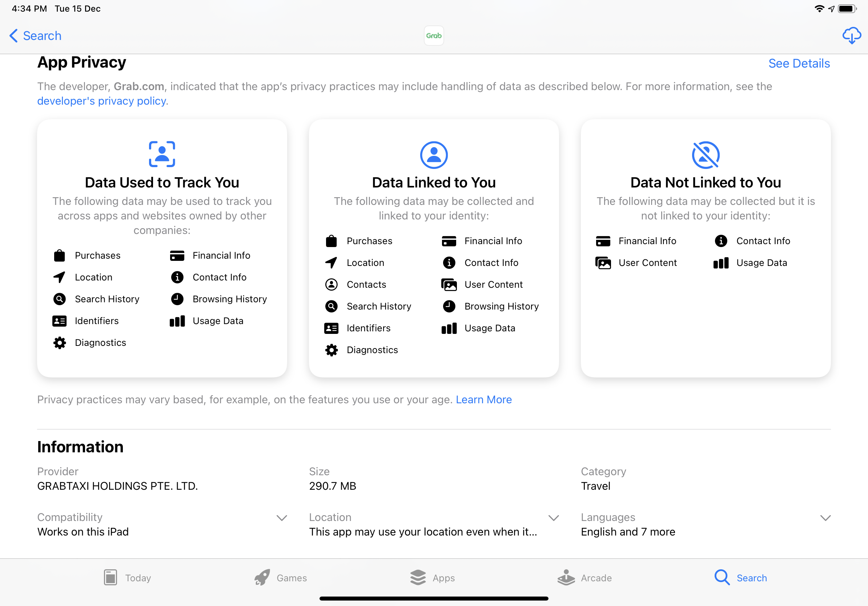
Task: Tap the back chevron beside Search
Action: click(x=13, y=36)
